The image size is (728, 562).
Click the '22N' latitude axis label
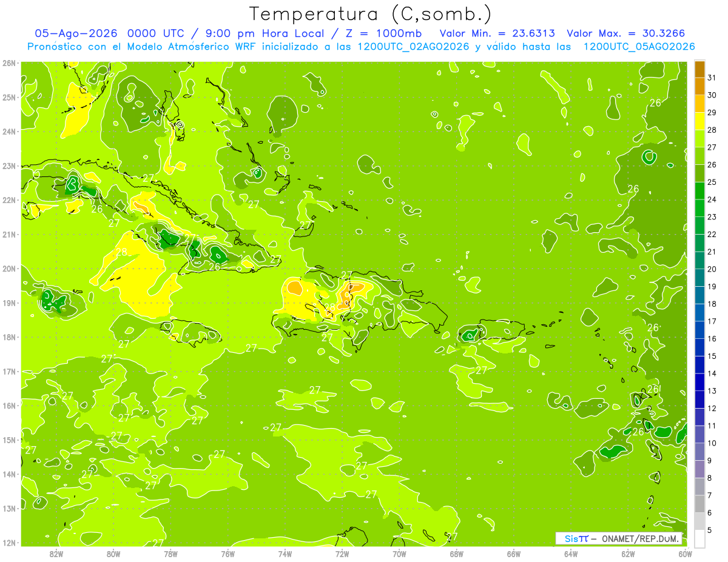[9, 200]
